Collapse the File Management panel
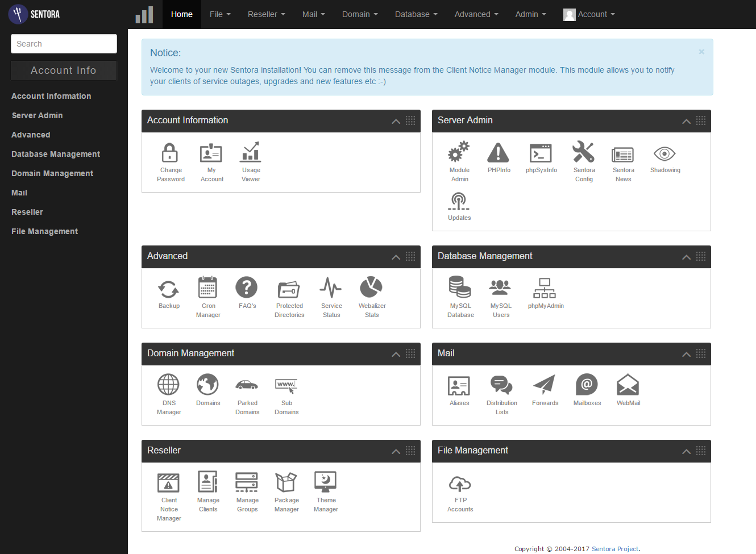This screenshot has height=554, width=756. [x=687, y=452]
